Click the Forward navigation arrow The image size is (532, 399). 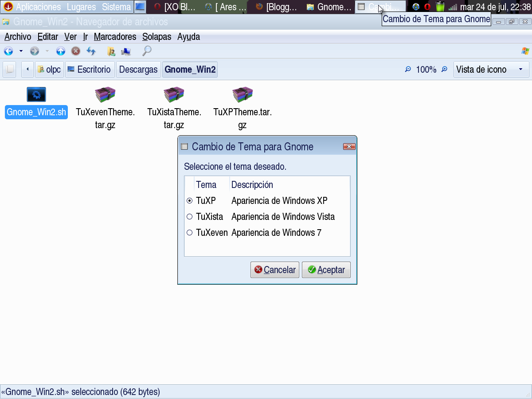35,51
